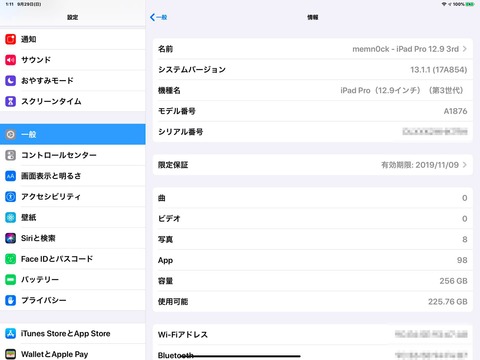Open バッテリー settings entry

point(73,279)
